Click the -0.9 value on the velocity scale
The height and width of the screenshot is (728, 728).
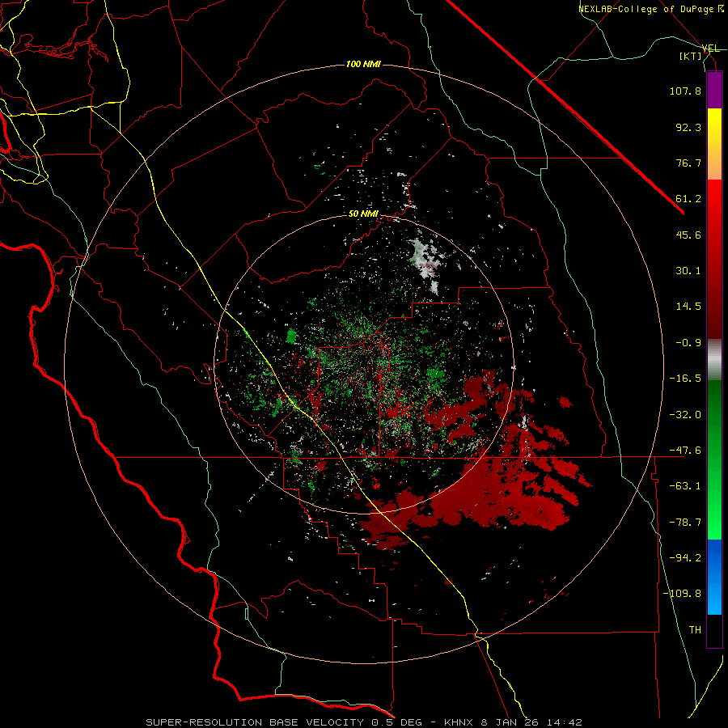688,343
